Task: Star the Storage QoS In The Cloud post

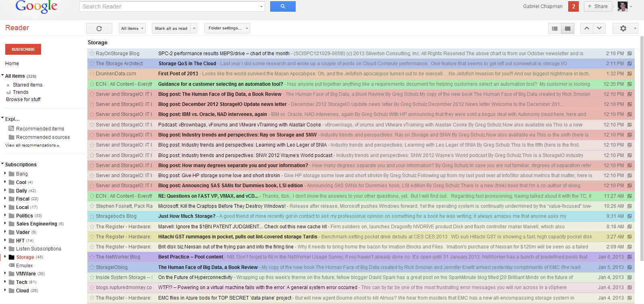Action: [x=92, y=64]
